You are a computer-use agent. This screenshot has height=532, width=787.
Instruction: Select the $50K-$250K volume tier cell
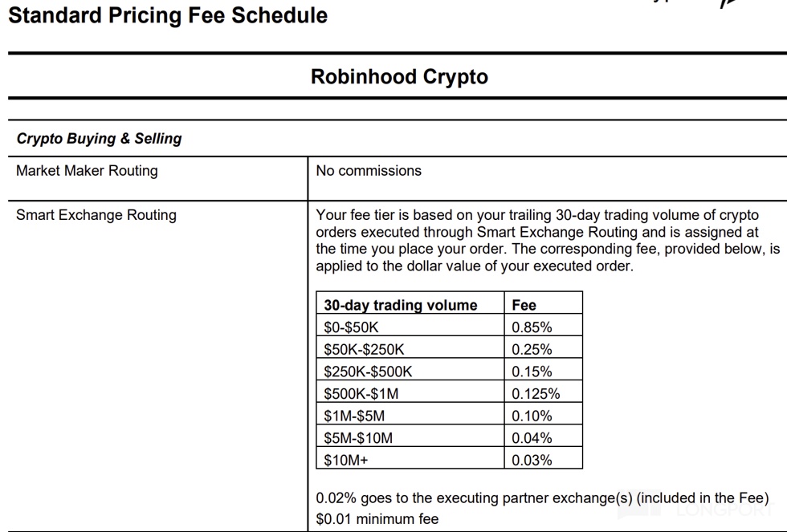coord(365,350)
